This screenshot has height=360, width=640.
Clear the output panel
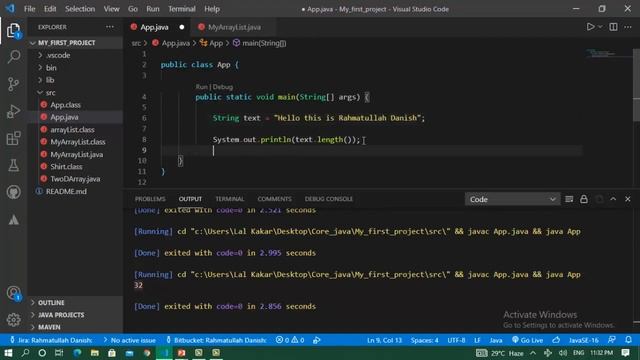pyautogui.click(x=569, y=199)
